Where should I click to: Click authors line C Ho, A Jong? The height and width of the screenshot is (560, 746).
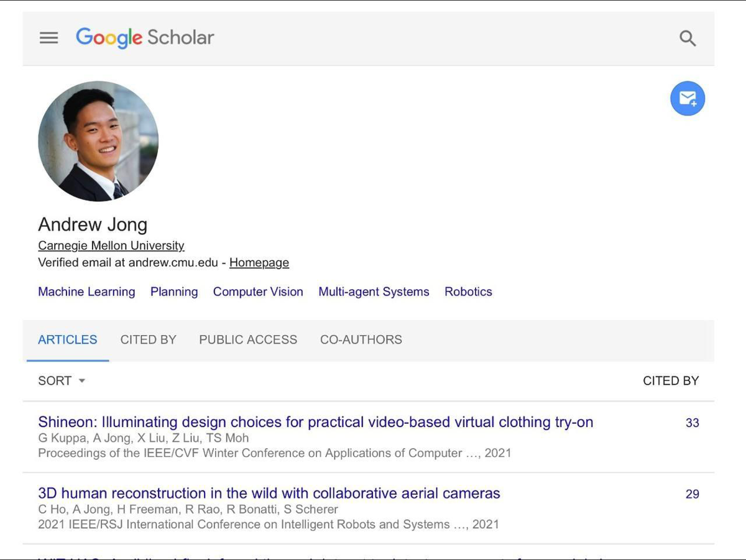tap(188, 510)
